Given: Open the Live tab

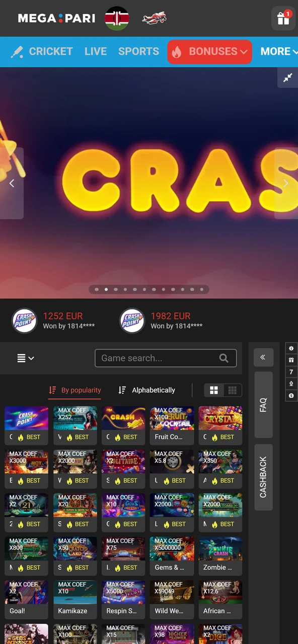Looking at the screenshot, I should click(96, 51).
